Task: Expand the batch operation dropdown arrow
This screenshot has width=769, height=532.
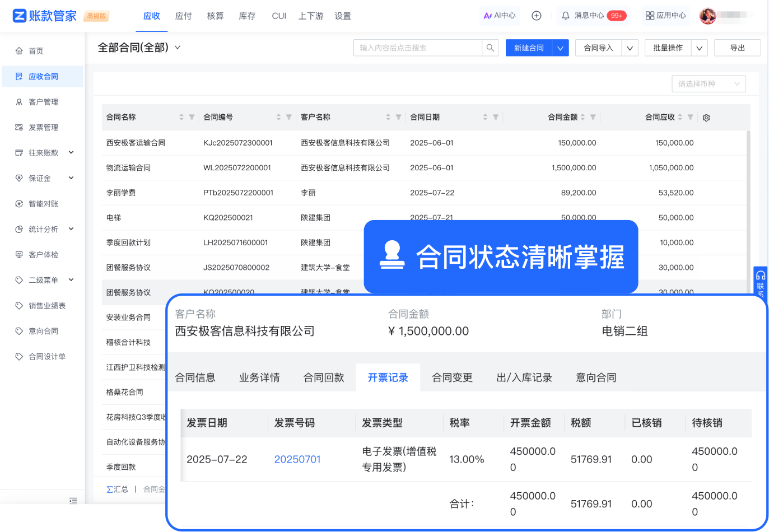Action: coord(699,48)
